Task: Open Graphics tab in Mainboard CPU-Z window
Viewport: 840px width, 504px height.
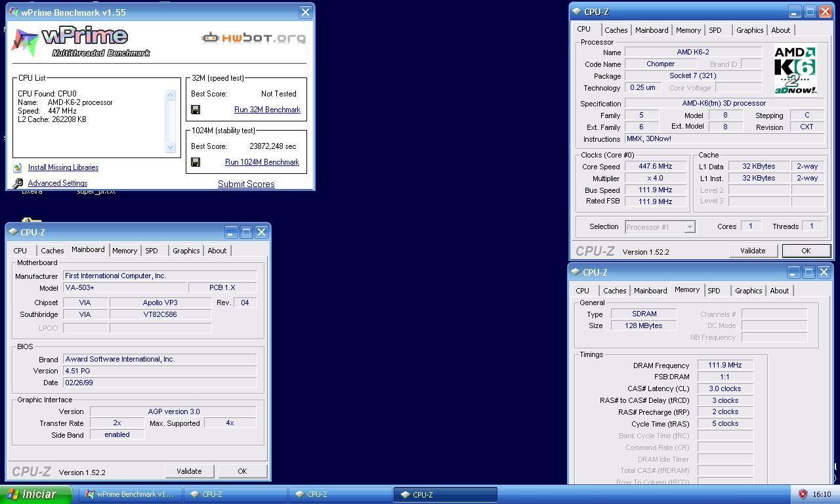Action: [x=186, y=251]
